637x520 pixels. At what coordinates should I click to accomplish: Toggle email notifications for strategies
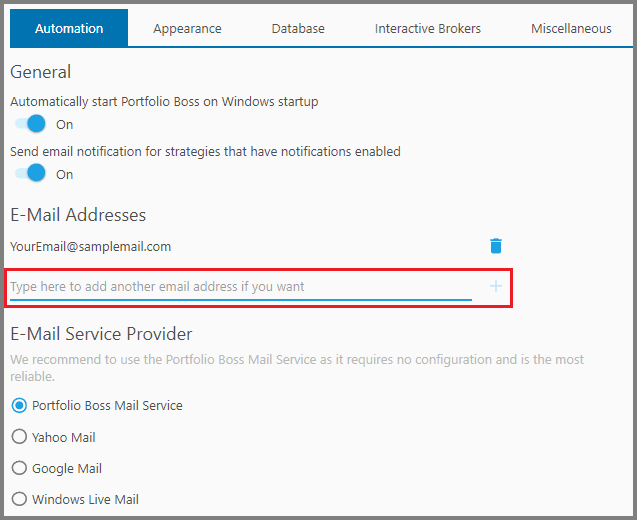coord(30,173)
